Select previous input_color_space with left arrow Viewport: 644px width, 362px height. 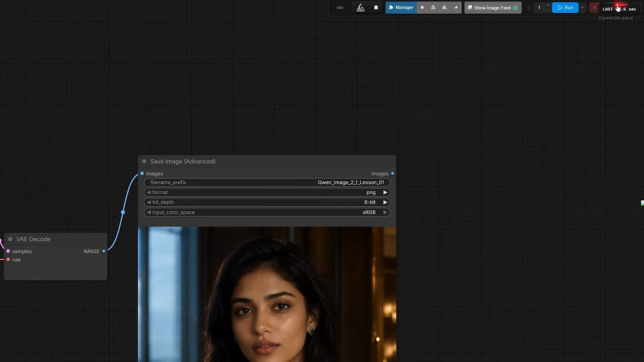click(x=149, y=212)
